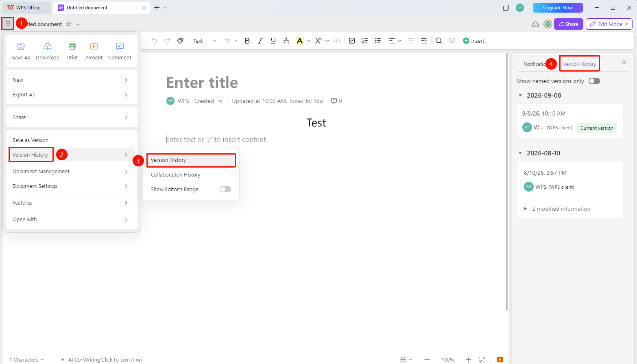Open a new tab with plus

157,8
